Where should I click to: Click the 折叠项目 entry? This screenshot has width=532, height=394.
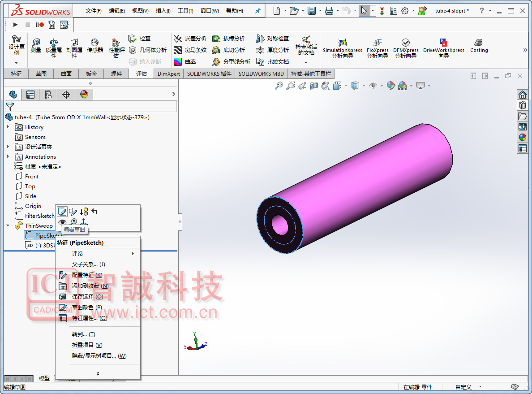tap(98, 345)
